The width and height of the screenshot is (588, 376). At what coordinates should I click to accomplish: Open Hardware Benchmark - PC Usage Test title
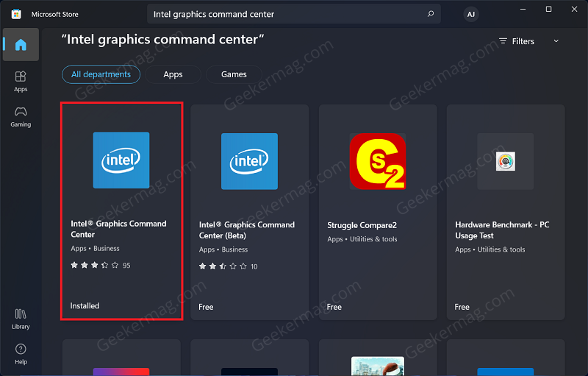(x=502, y=230)
